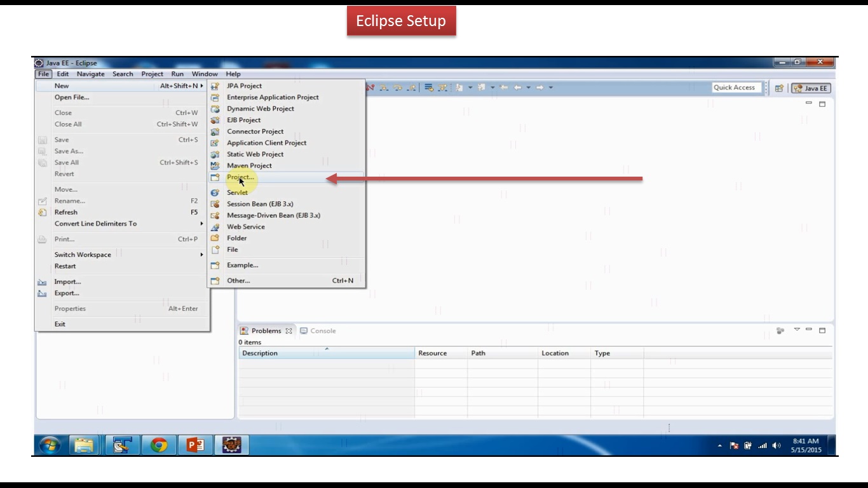Click the Folder icon in New submenu
The image size is (868, 488).
pyautogui.click(x=215, y=238)
